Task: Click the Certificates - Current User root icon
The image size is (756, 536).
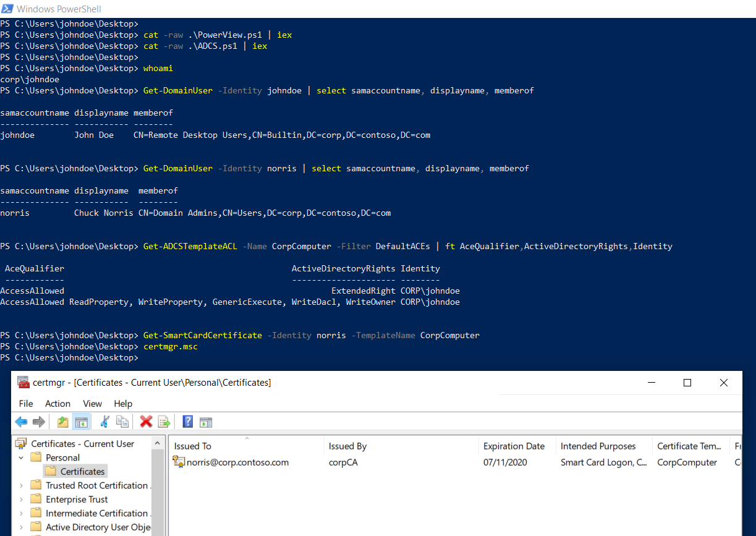Action: [22, 443]
